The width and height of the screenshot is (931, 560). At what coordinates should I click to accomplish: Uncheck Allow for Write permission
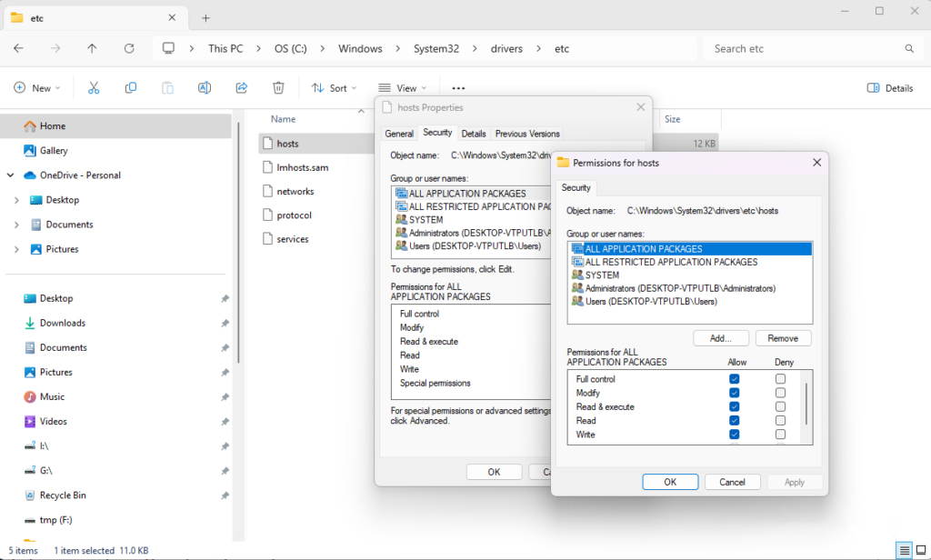[x=735, y=435]
